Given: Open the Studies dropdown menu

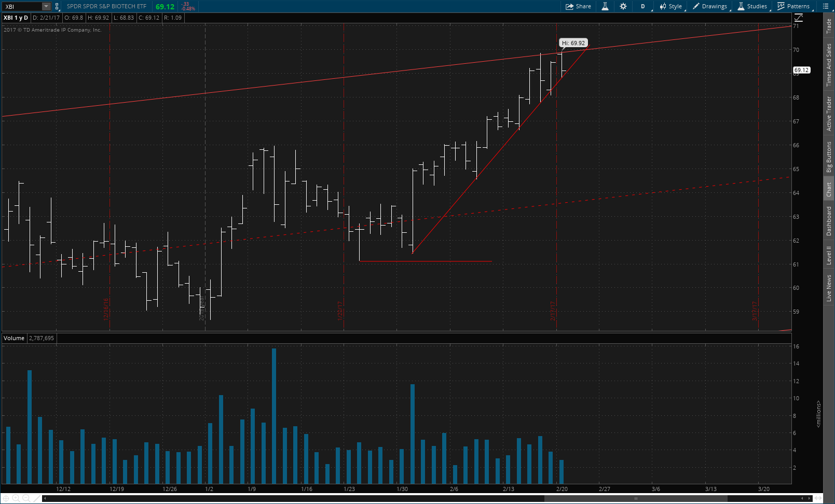Looking at the screenshot, I should 752,6.
